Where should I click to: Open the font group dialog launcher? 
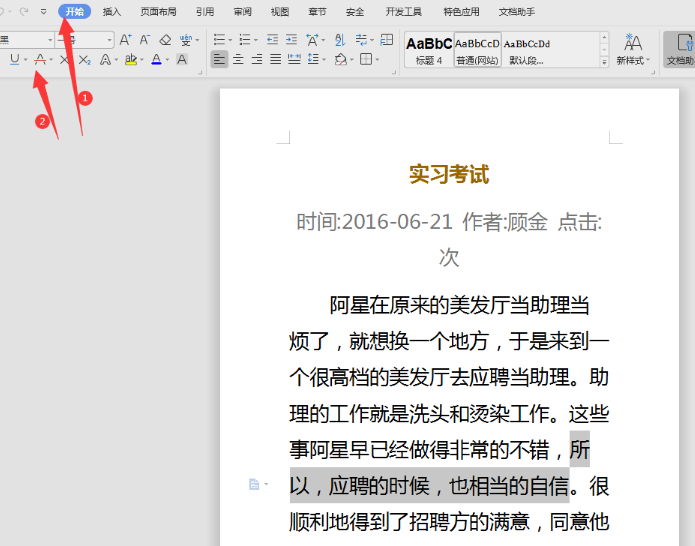(200, 72)
